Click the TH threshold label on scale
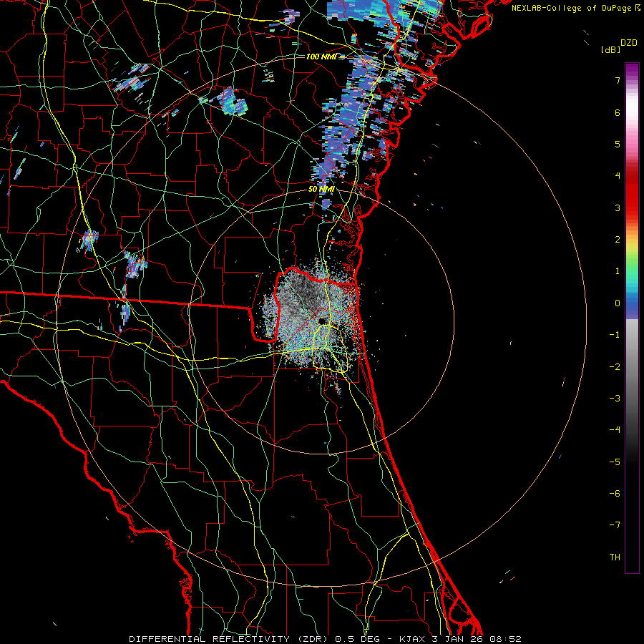 (x=615, y=557)
